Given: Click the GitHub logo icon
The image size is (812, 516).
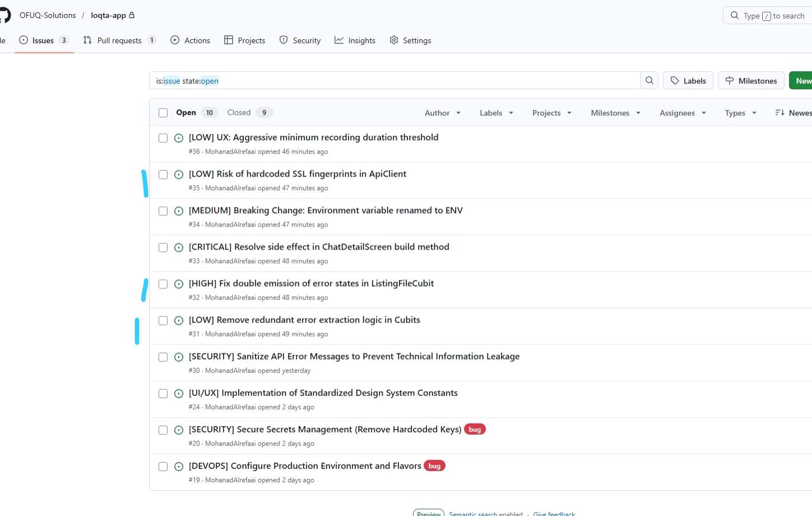Looking at the screenshot, I should click(4, 15).
